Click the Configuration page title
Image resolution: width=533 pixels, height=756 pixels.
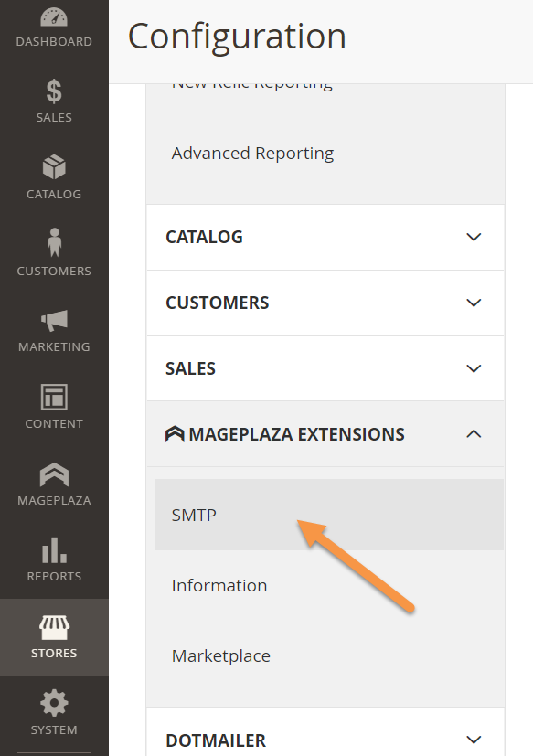coord(237,37)
